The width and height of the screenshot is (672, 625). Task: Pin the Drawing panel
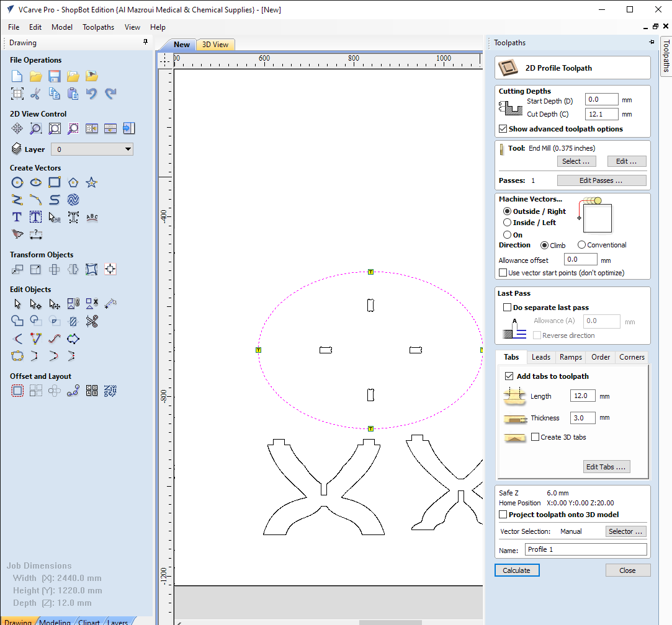coord(145,42)
